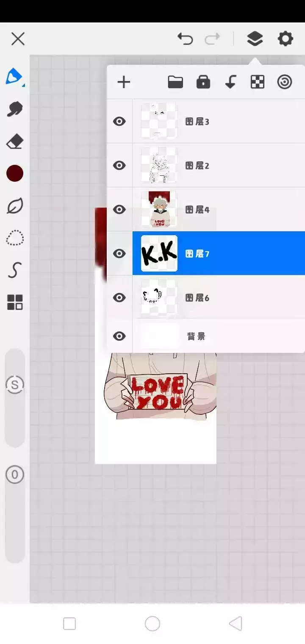The image size is (305, 644).
Task: Select the dotted lasso selection tool
Action: [15, 238]
